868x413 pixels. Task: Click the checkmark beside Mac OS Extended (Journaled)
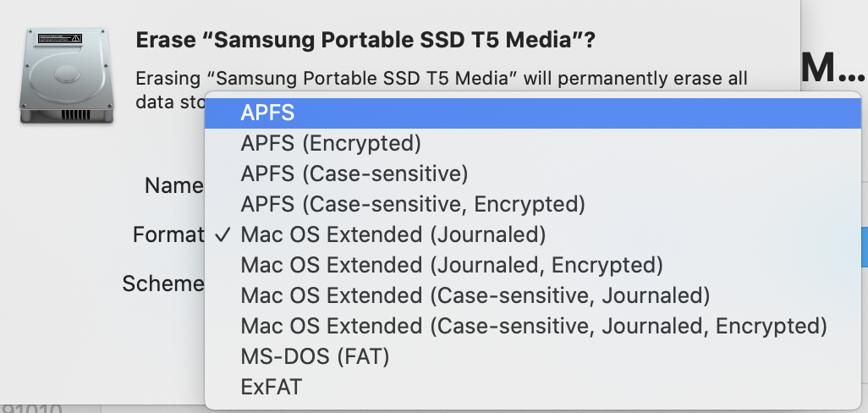(x=222, y=234)
